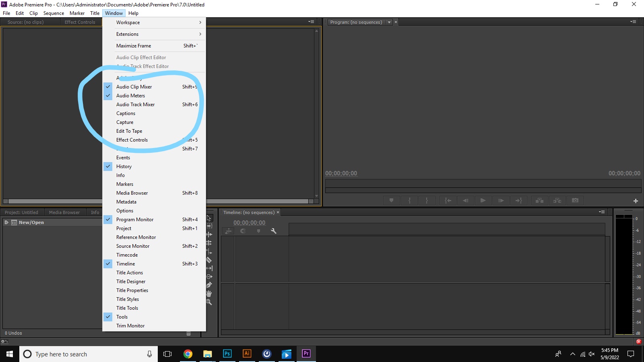Select the Razor tool
The height and width of the screenshot is (362, 644).
(x=209, y=260)
